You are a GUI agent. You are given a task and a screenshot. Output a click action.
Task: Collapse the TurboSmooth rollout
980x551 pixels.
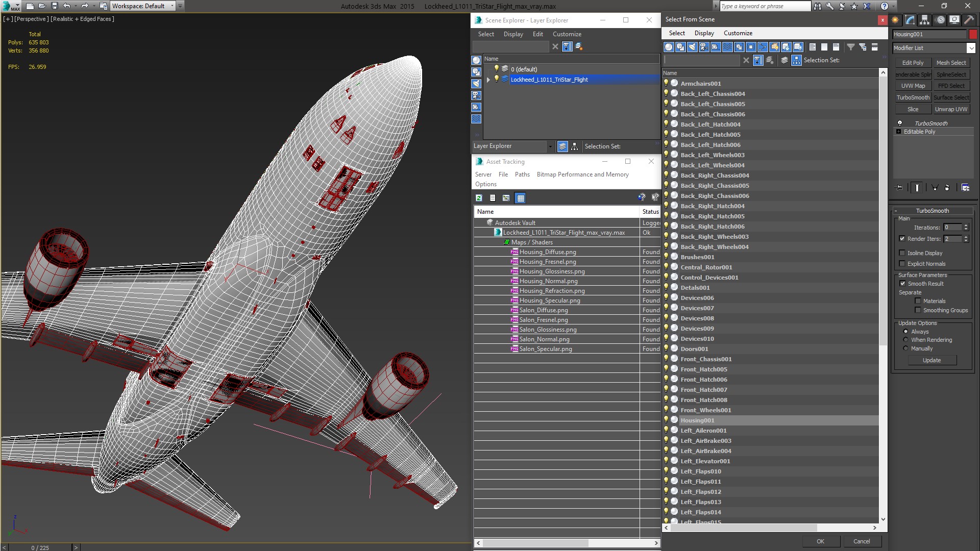(896, 211)
